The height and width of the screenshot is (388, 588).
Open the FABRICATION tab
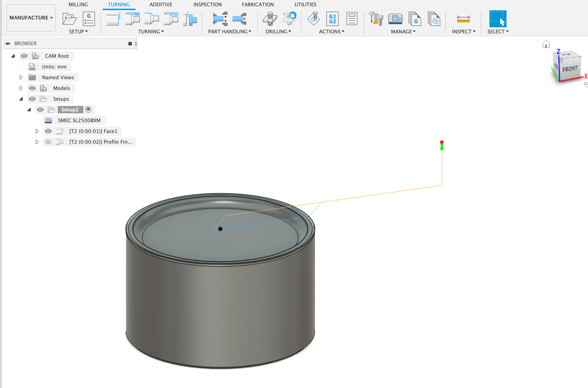tap(258, 4)
